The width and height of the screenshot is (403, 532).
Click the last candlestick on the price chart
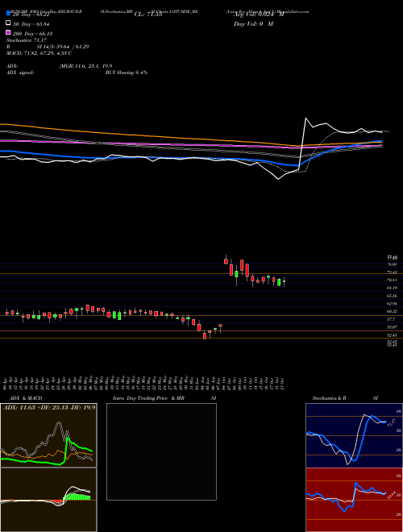(285, 281)
